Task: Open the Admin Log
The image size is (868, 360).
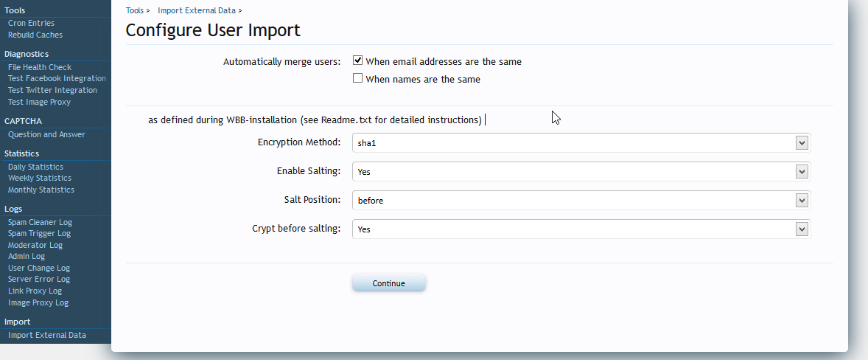Action: (26, 257)
